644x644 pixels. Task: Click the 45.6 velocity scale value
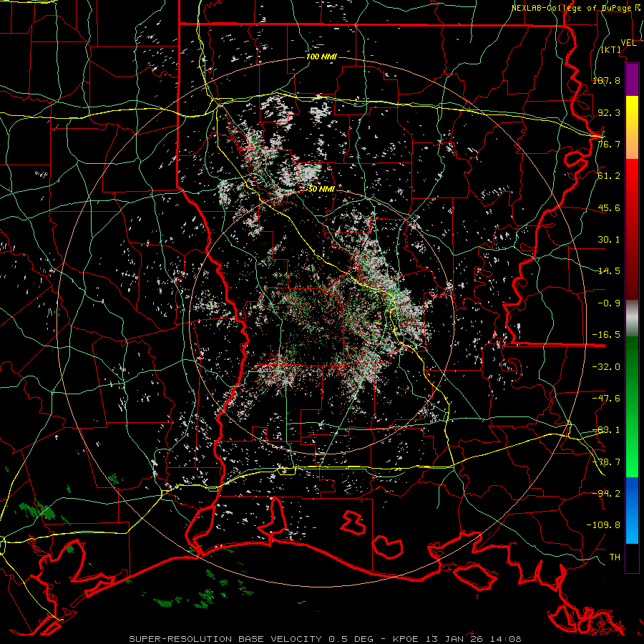(609, 208)
